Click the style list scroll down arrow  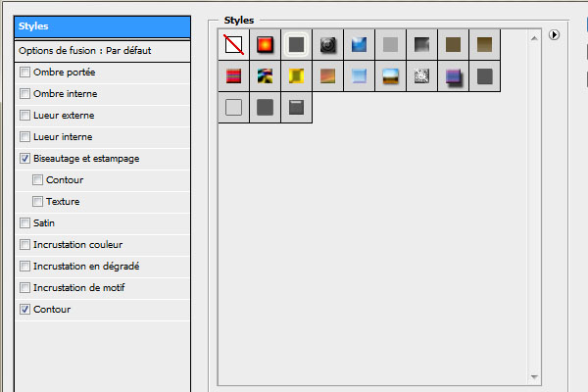coord(534,376)
